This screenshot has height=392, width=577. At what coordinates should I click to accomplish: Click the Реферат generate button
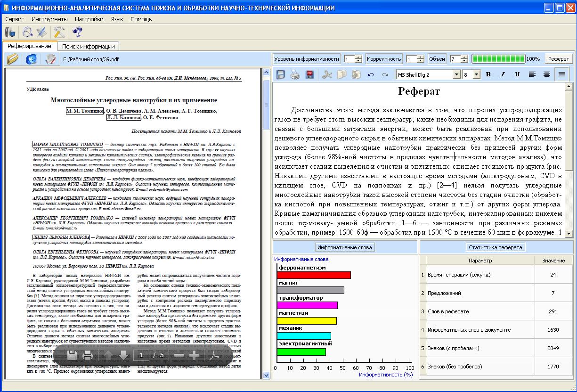point(559,59)
